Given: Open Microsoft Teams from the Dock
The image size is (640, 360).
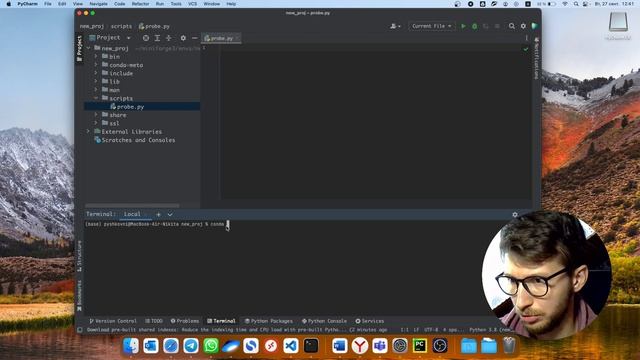Looking at the screenshot, I should coord(380,346).
